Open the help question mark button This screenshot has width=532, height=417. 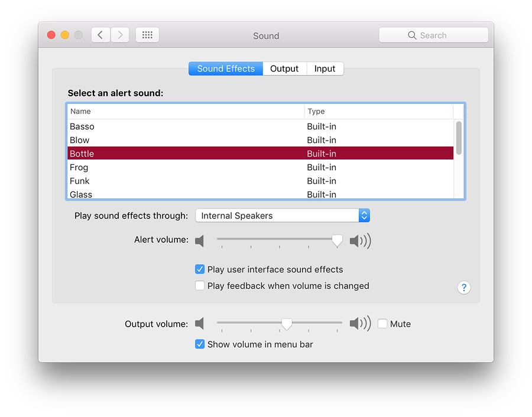click(x=464, y=288)
